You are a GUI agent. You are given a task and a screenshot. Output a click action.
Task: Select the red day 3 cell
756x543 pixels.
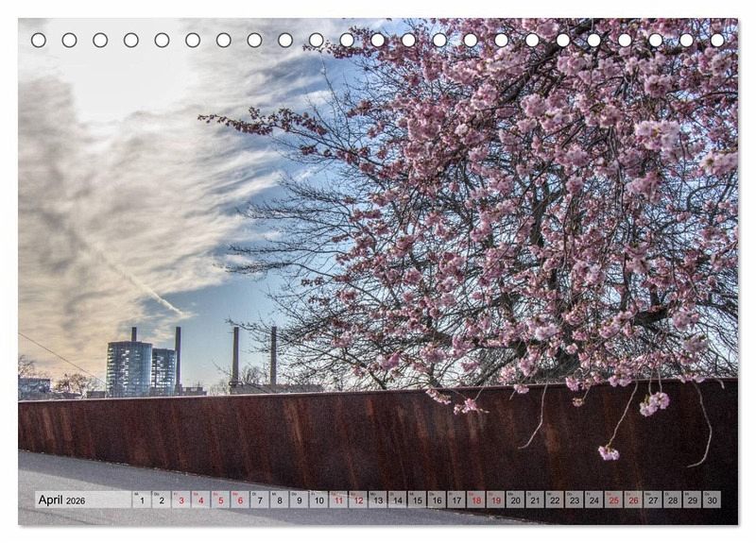181,500
